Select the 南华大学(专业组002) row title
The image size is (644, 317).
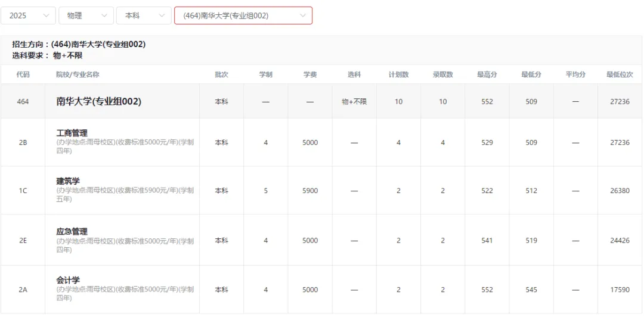click(99, 102)
